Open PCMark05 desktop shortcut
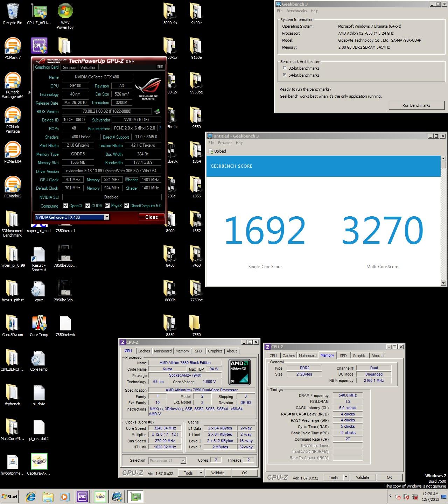The image size is (448, 504). [x=13, y=187]
